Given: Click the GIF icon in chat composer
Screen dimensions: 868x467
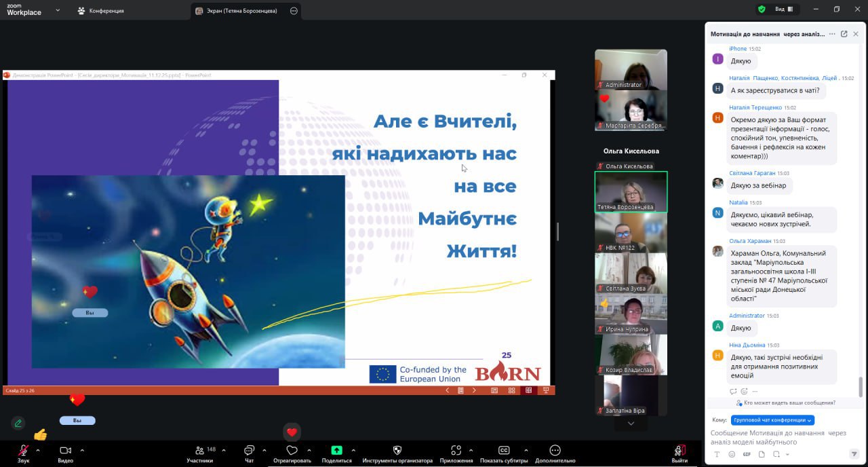Looking at the screenshot, I should point(747,454).
